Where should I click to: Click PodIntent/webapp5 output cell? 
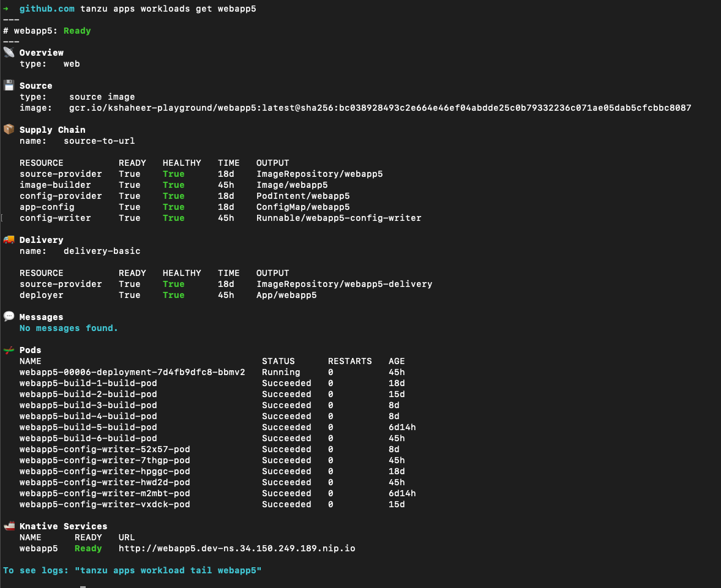[303, 196]
